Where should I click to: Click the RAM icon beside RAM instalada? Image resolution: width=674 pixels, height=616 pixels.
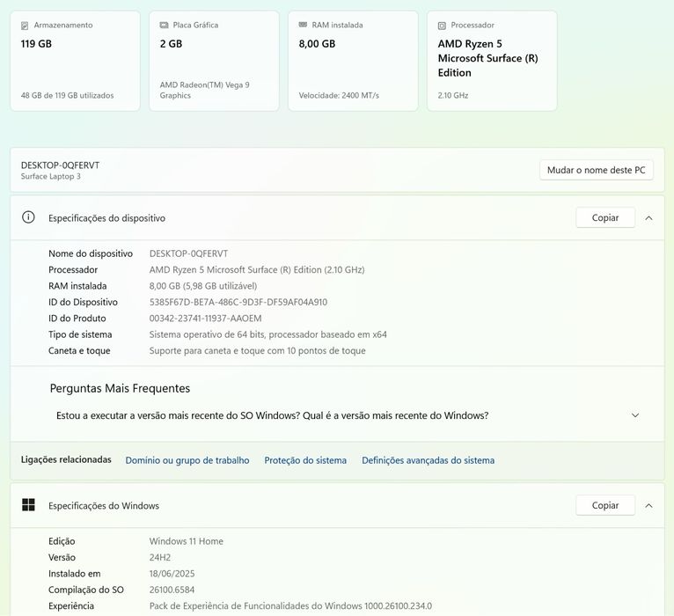(x=304, y=26)
